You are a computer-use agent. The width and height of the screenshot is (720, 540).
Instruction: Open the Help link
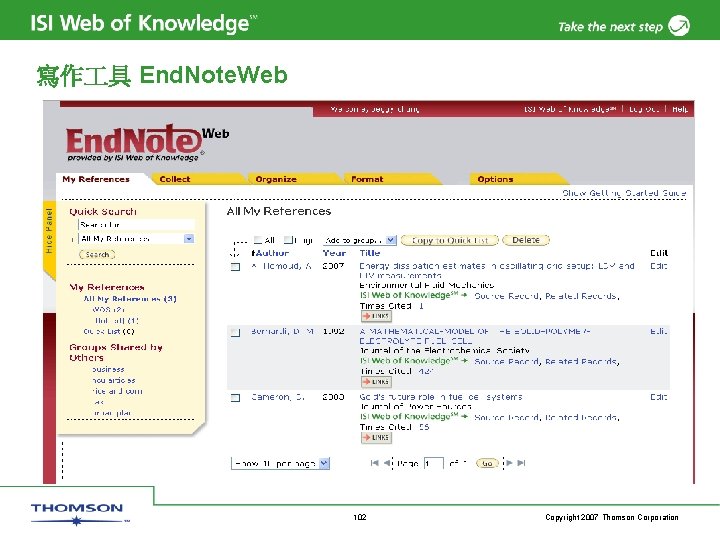(680, 109)
